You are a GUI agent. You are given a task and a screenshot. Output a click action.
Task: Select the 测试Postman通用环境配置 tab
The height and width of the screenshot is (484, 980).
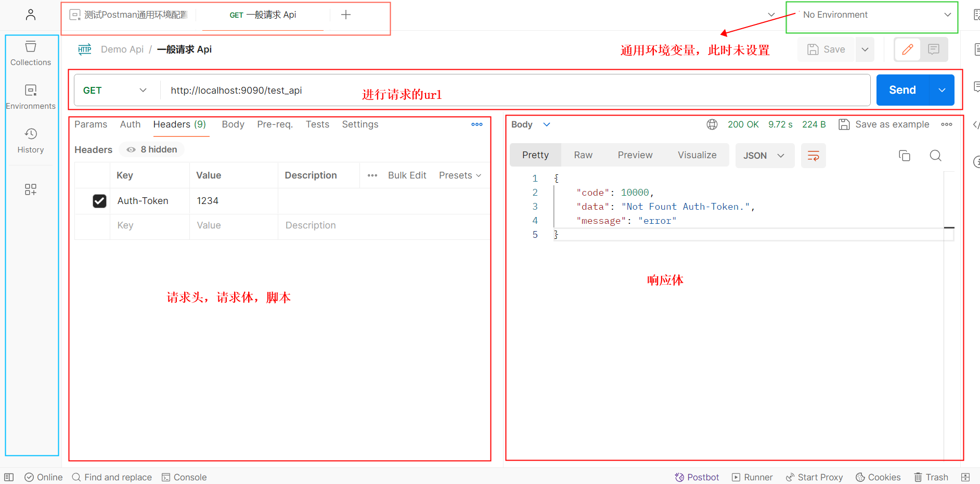coord(129,15)
